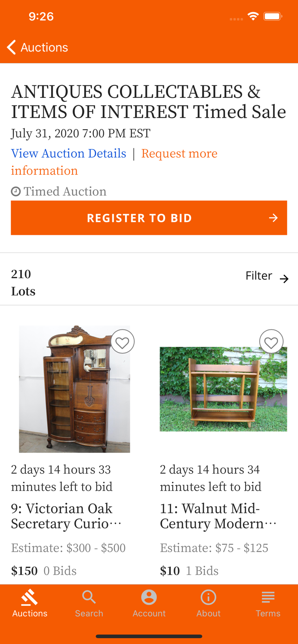Viewport: 298px width, 644px height.
Task: Favorite the Victorian Oak Secretary Curio lot
Action: click(x=123, y=342)
